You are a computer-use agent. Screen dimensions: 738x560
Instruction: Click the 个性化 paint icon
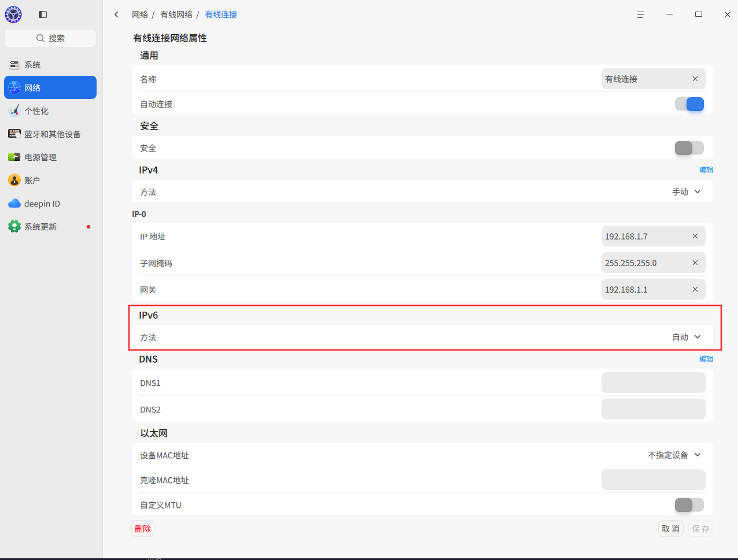[x=14, y=111]
